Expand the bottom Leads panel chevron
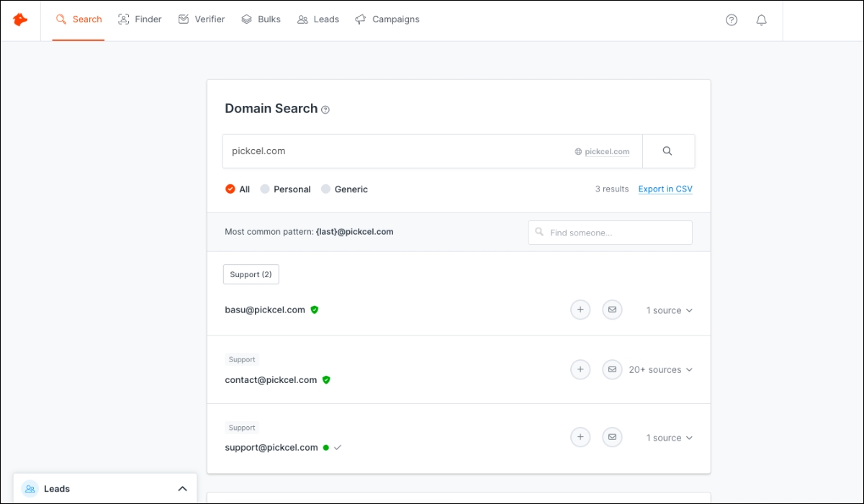864x504 pixels. pyautogui.click(x=182, y=489)
